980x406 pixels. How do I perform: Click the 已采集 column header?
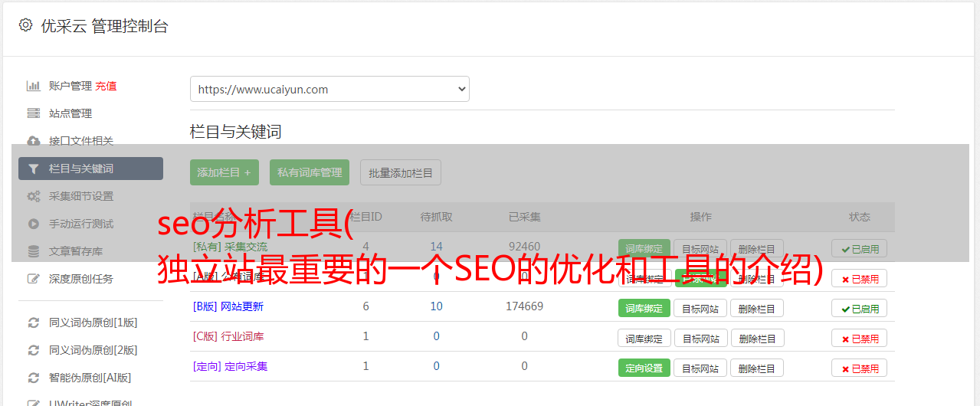(525, 217)
